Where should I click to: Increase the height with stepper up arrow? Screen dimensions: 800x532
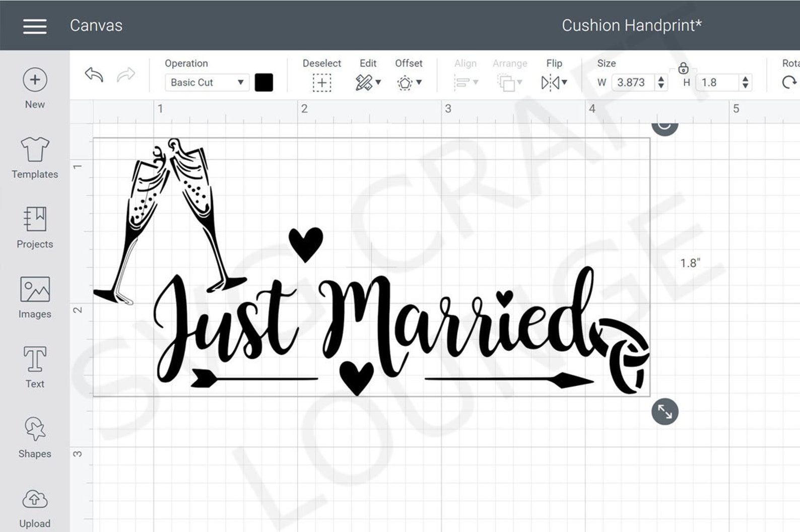[746, 79]
